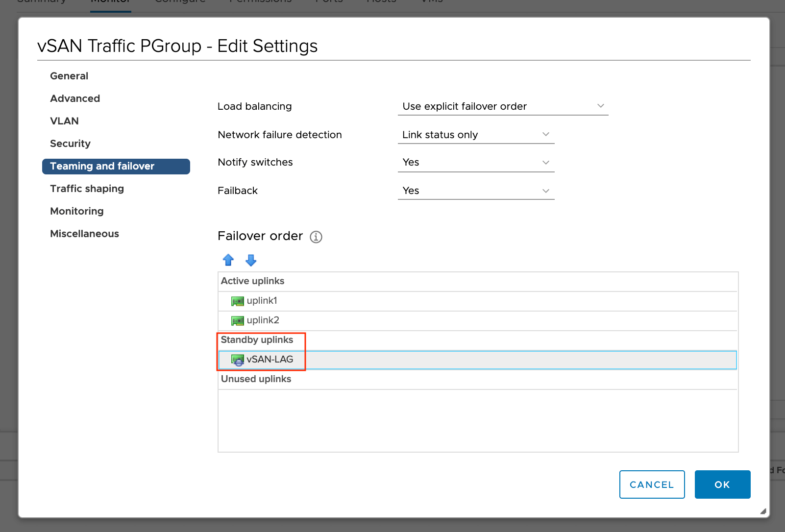Click the dialog resize handle corner
785x532 pixels.
point(763,511)
